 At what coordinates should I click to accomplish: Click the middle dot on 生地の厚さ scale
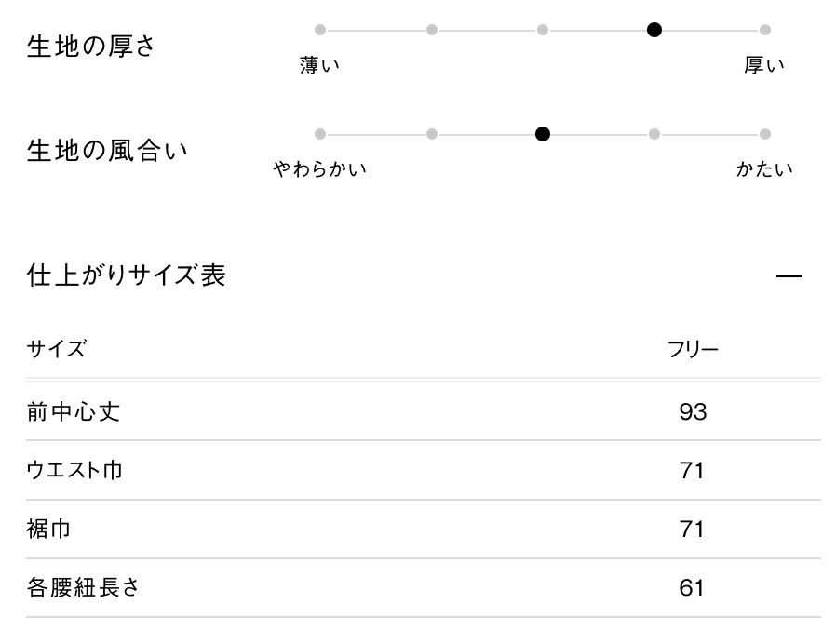coord(543,30)
